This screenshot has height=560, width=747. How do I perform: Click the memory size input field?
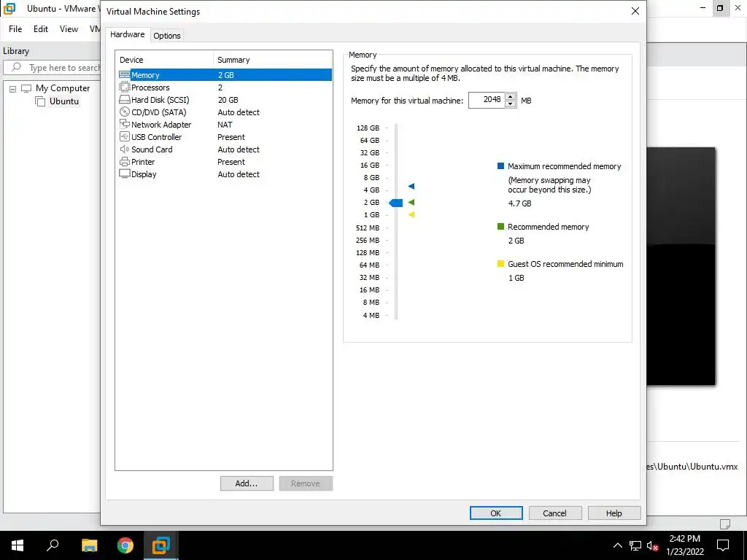(487, 100)
